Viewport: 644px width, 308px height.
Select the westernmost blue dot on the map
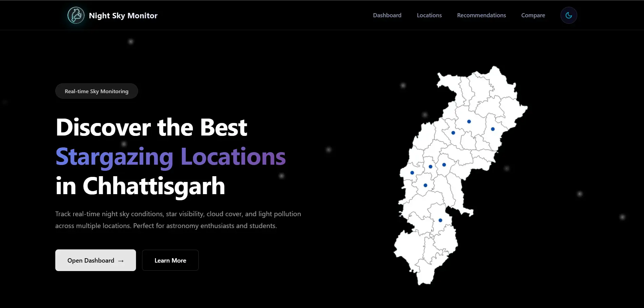click(x=412, y=173)
